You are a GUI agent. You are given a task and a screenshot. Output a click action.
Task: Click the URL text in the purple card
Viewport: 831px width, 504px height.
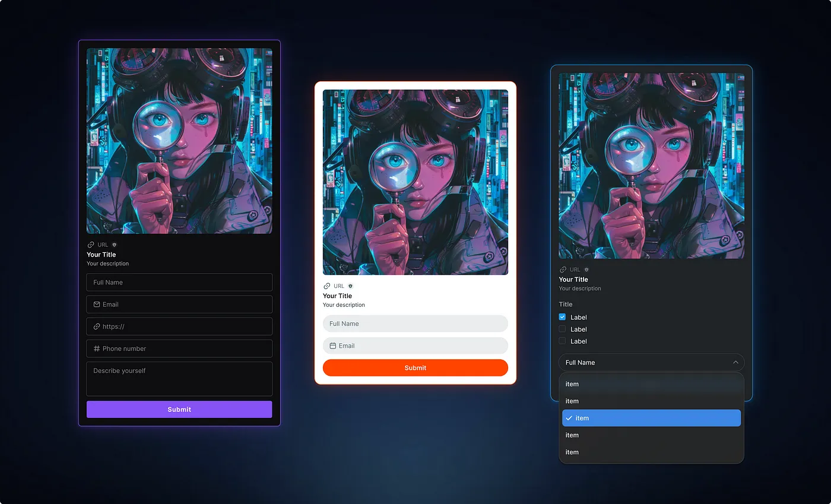pos(103,245)
